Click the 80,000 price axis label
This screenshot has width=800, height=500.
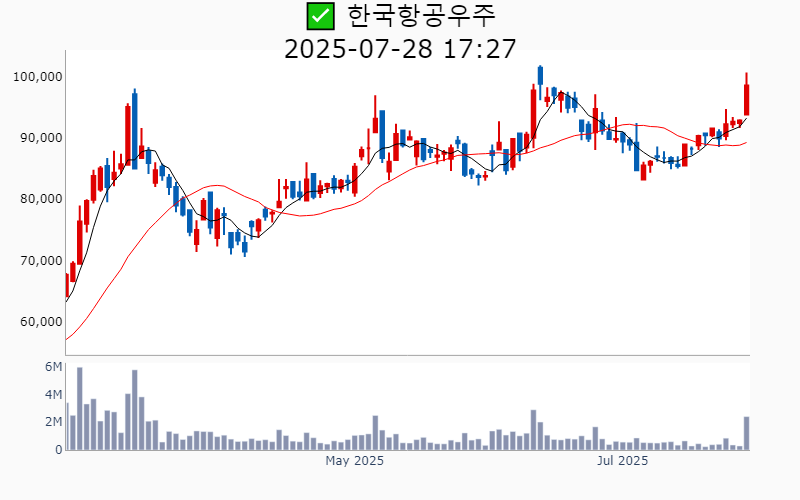tap(41, 199)
